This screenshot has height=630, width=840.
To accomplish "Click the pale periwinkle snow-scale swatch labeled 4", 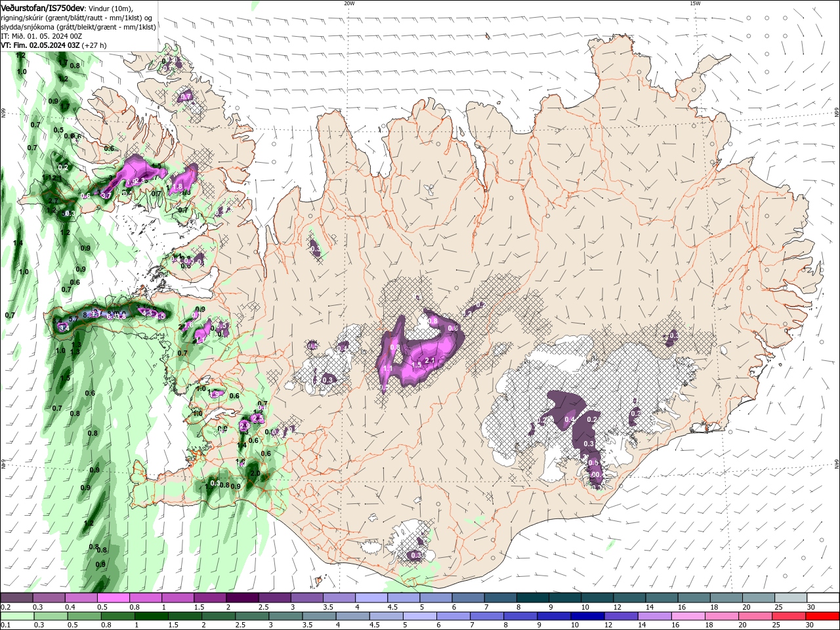I will coord(371,598).
